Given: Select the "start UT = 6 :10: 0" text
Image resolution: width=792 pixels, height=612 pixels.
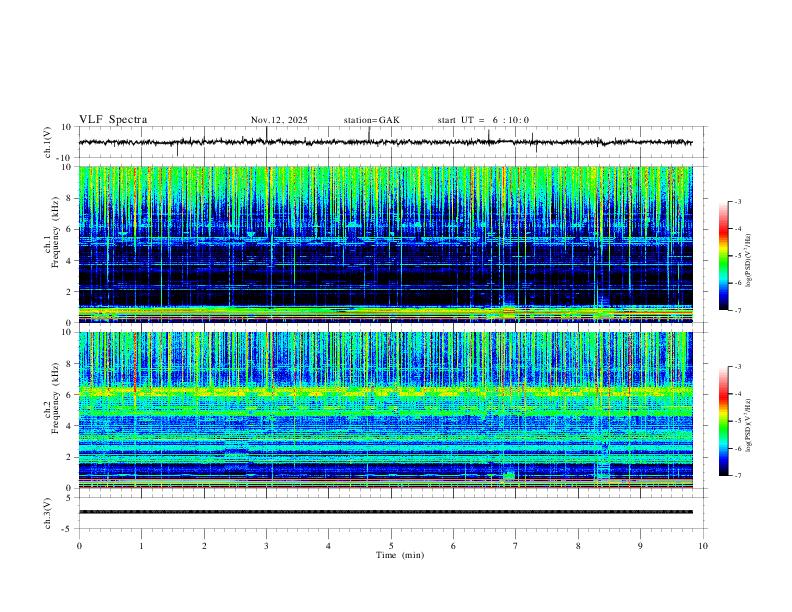Looking at the screenshot, I should tap(483, 120).
